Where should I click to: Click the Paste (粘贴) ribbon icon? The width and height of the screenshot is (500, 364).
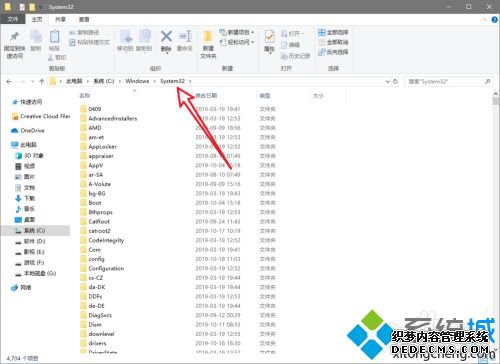click(x=54, y=36)
